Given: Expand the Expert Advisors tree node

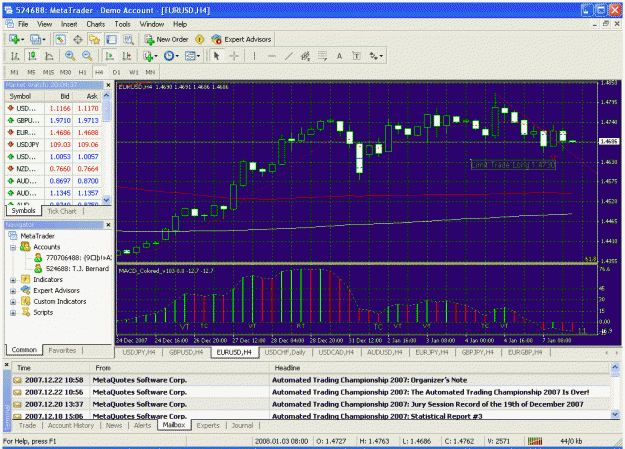Looking at the screenshot, I should point(13,291).
